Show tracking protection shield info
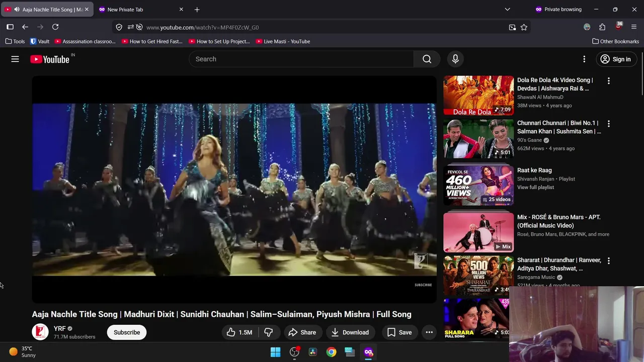This screenshot has height=362, width=644. (119, 27)
